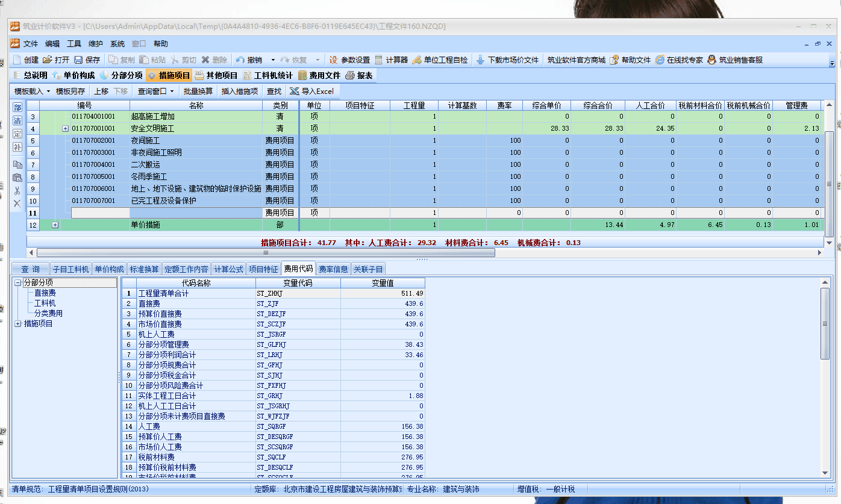Open 筑业销售客服 penguin chat icon
841x504 pixels.
click(711, 60)
